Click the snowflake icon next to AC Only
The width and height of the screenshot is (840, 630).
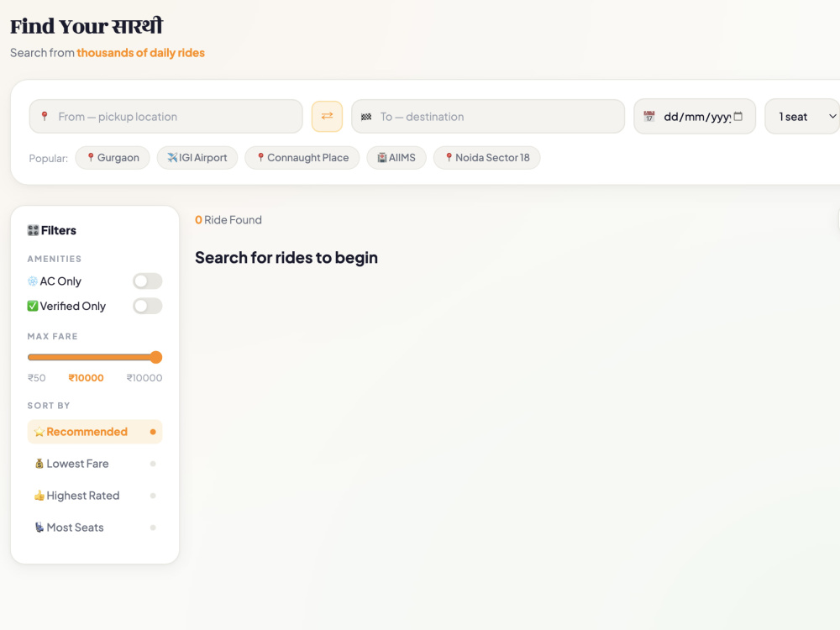pos(33,281)
